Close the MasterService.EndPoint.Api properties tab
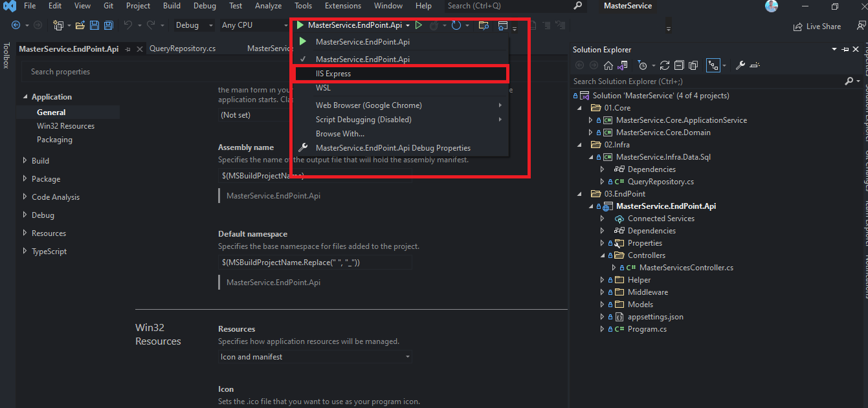The height and width of the screenshot is (408, 868). coord(140,49)
